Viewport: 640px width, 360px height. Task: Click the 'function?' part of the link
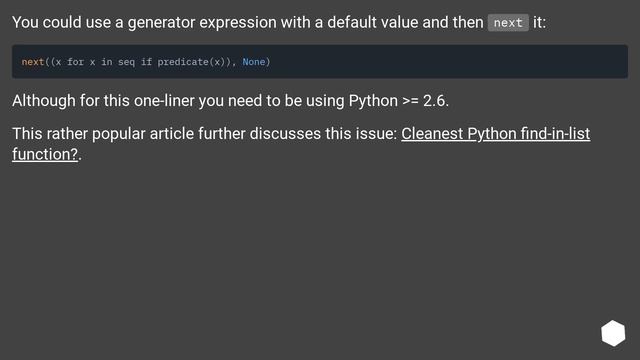(45, 154)
